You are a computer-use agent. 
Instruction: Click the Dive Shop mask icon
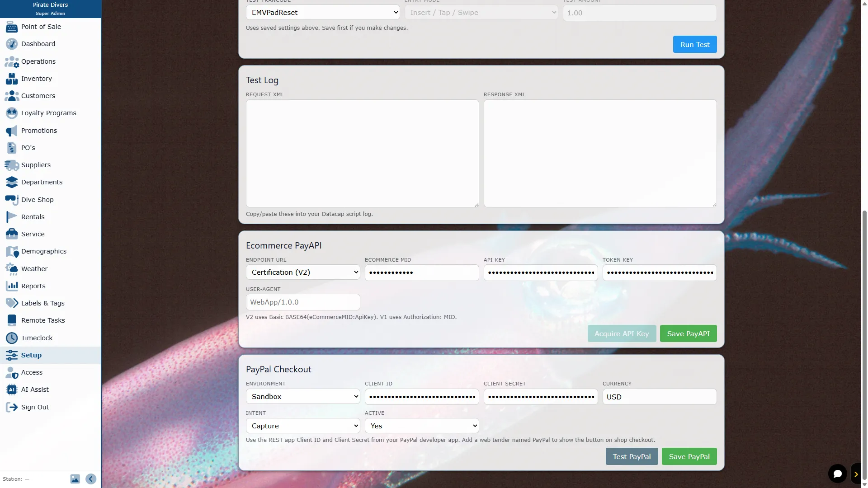(x=12, y=200)
